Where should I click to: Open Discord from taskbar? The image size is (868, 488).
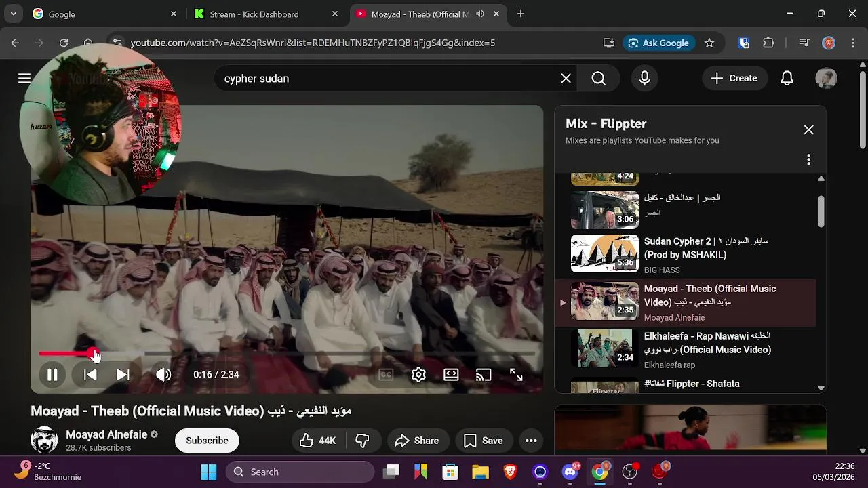click(x=570, y=472)
